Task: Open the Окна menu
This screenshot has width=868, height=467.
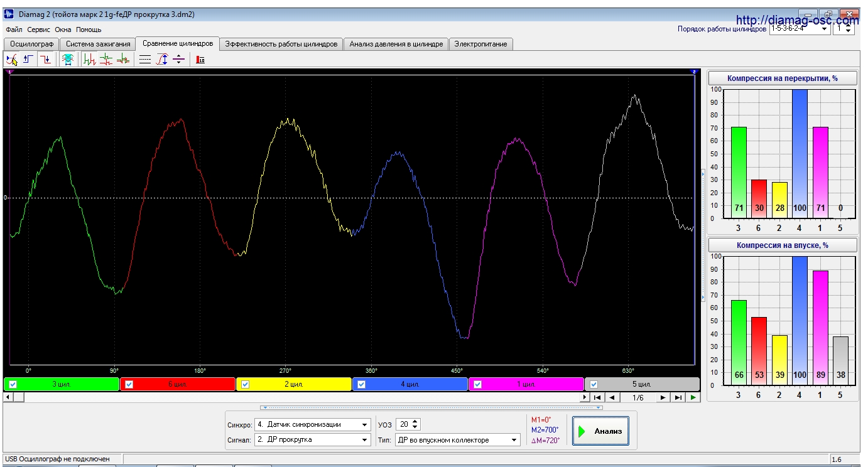Action: coord(63,30)
